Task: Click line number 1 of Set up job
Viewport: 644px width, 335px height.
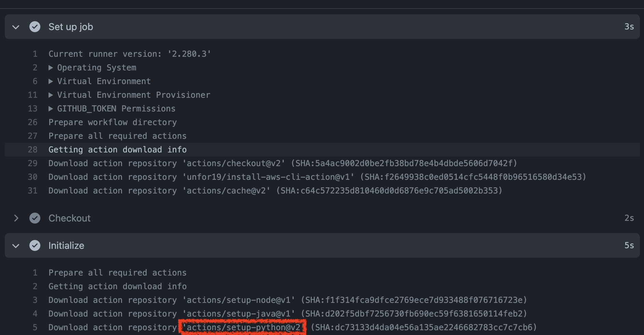Action: (x=35, y=54)
